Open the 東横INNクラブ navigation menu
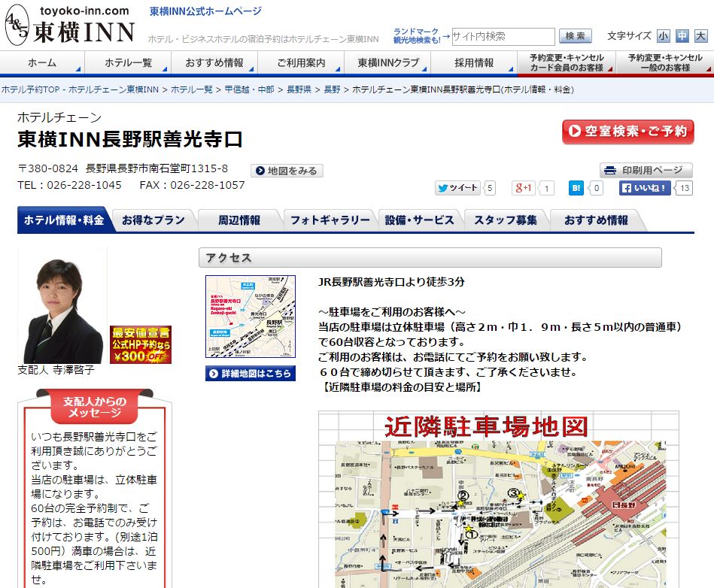This screenshot has height=588, width=714. (x=387, y=63)
